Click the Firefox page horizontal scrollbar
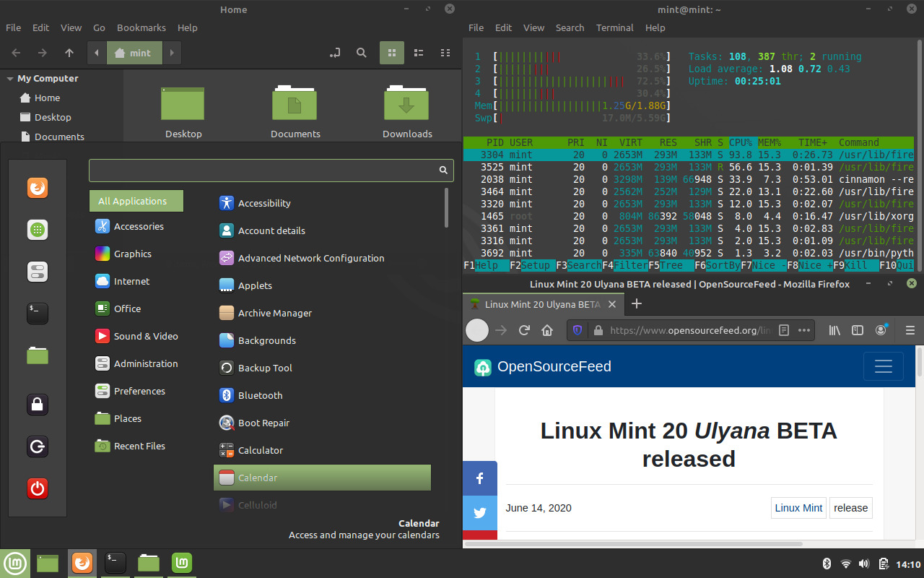Viewport: 924px width, 578px height. click(633, 543)
